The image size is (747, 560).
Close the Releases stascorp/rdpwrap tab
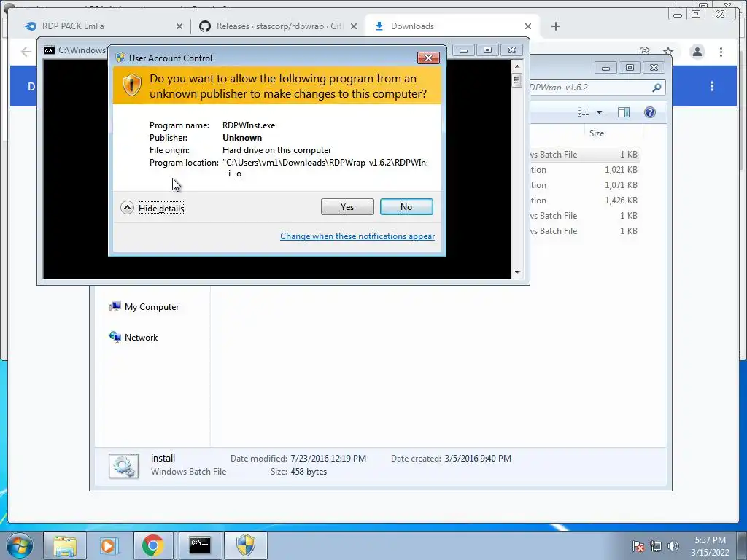click(x=354, y=26)
